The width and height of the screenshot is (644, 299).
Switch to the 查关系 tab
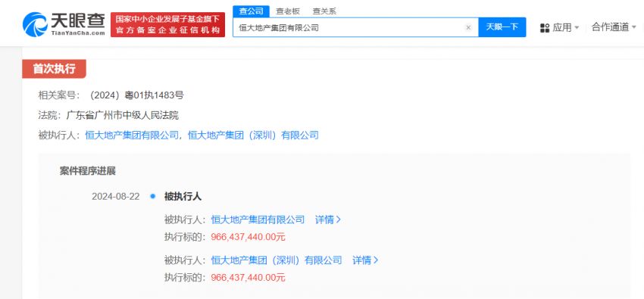(324, 11)
